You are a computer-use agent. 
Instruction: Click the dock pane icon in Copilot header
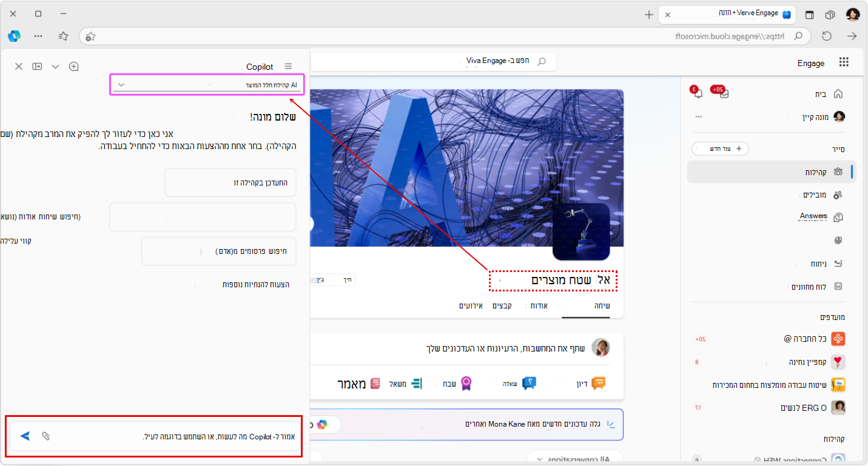(37, 67)
